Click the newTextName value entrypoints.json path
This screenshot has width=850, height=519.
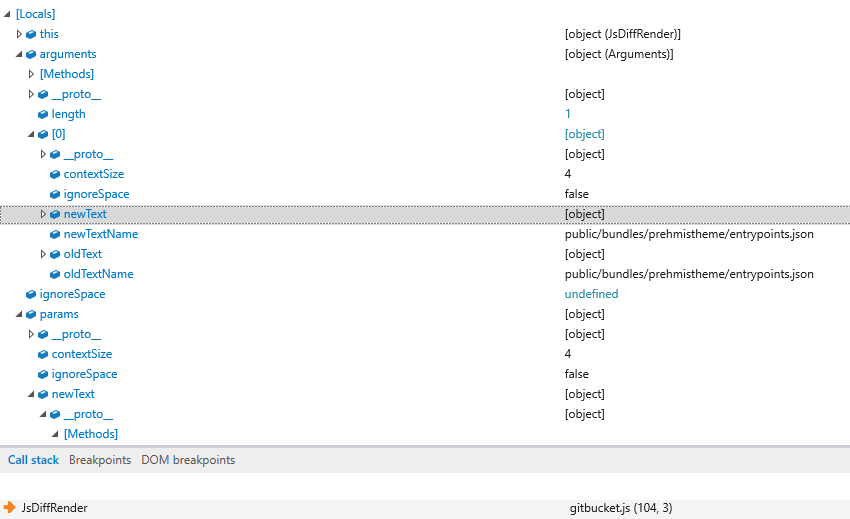pos(689,234)
